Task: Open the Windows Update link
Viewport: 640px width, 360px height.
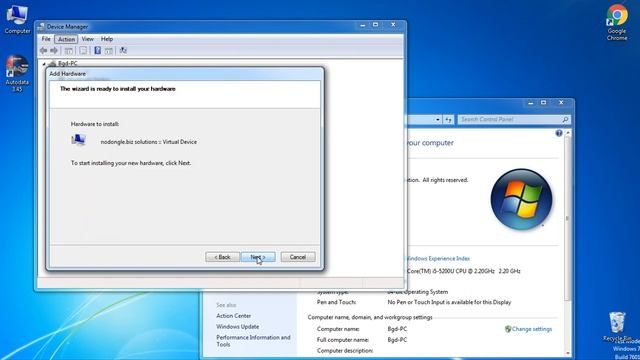Action: pos(238,327)
